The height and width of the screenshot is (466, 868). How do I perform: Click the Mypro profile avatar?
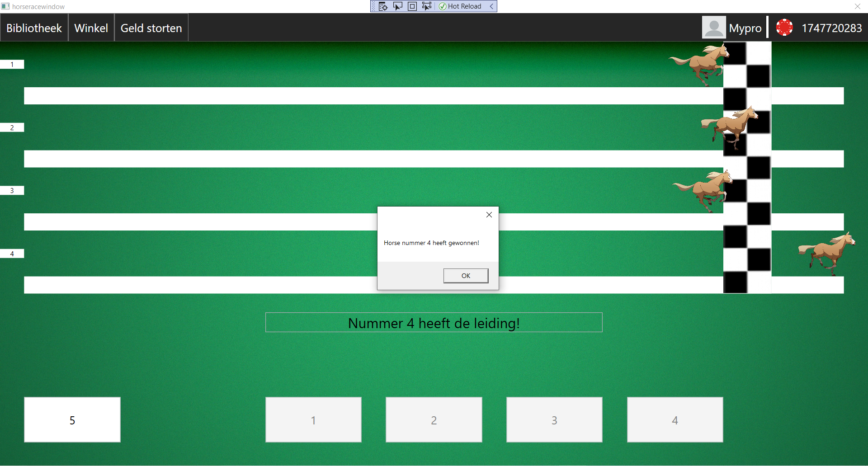[713, 28]
